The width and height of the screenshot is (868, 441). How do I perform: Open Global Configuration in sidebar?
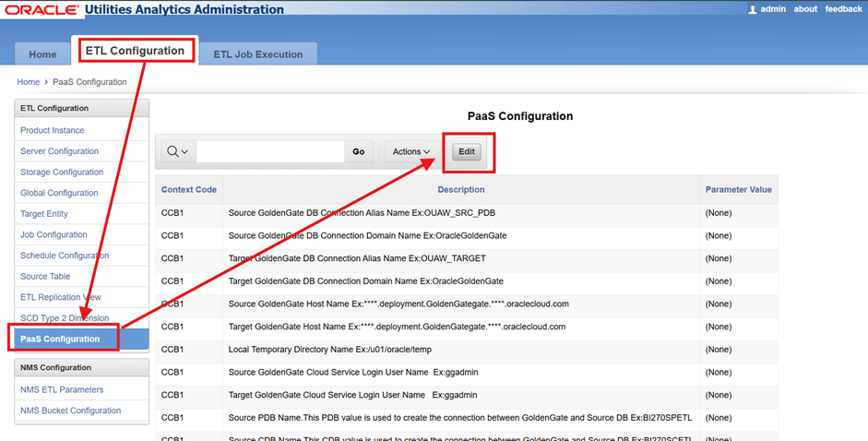click(x=59, y=193)
